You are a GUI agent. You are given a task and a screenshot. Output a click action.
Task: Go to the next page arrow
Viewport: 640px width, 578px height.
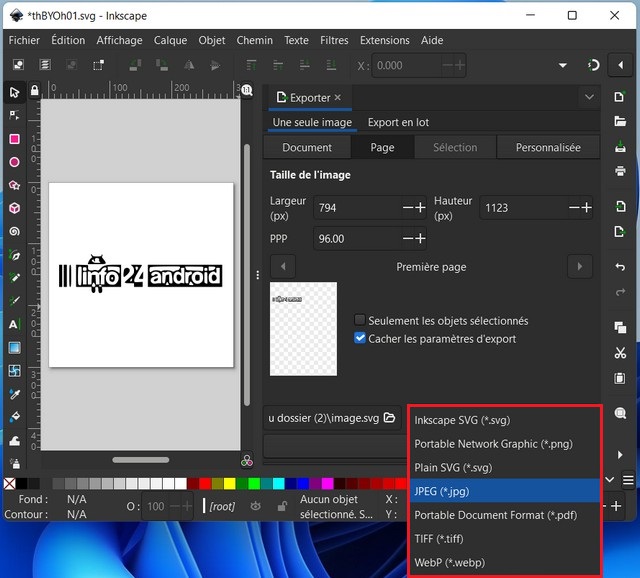point(580,267)
